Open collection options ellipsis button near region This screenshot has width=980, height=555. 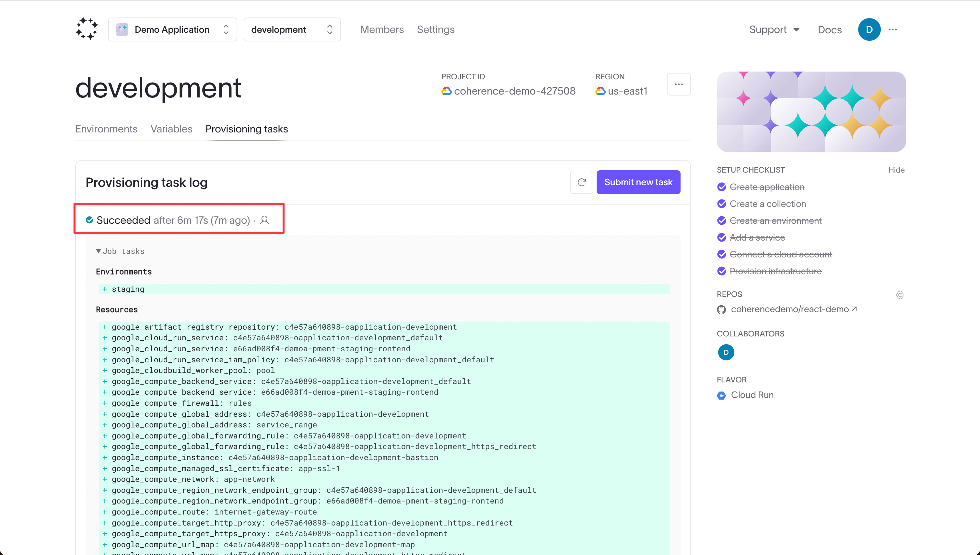click(679, 84)
